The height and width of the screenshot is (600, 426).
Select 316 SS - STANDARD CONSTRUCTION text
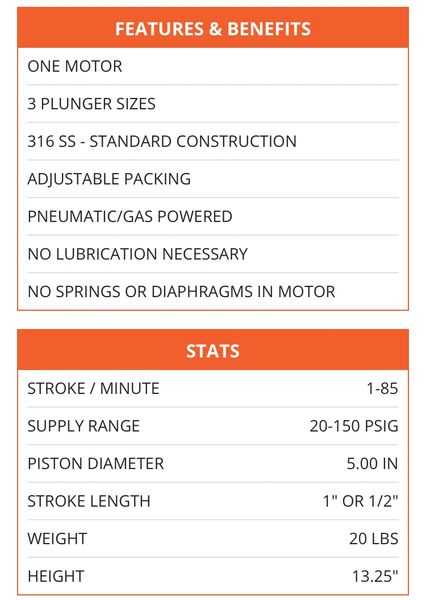pos(162,141)
